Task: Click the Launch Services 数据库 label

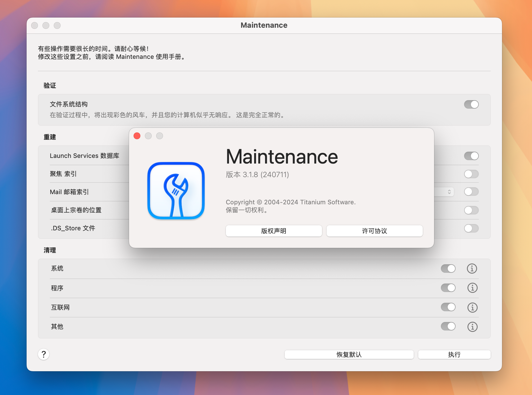Action: coord(84,156)
